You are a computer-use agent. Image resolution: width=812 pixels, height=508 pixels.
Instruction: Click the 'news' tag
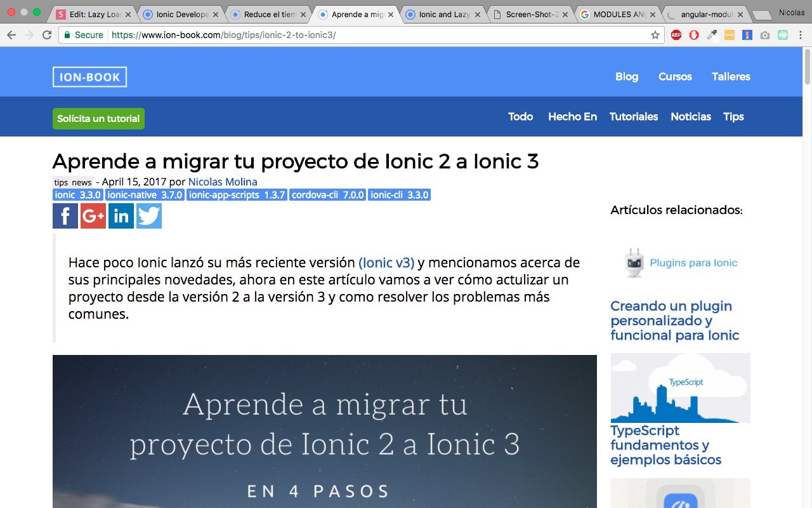[x=82, y=183]
